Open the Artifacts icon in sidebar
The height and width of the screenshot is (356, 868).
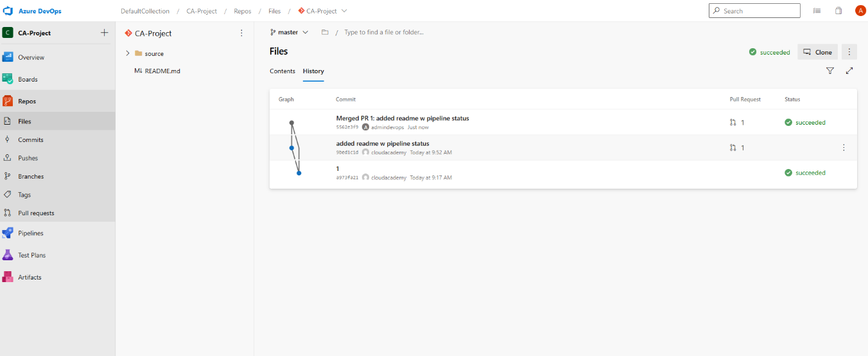click(x=8, y=277)
